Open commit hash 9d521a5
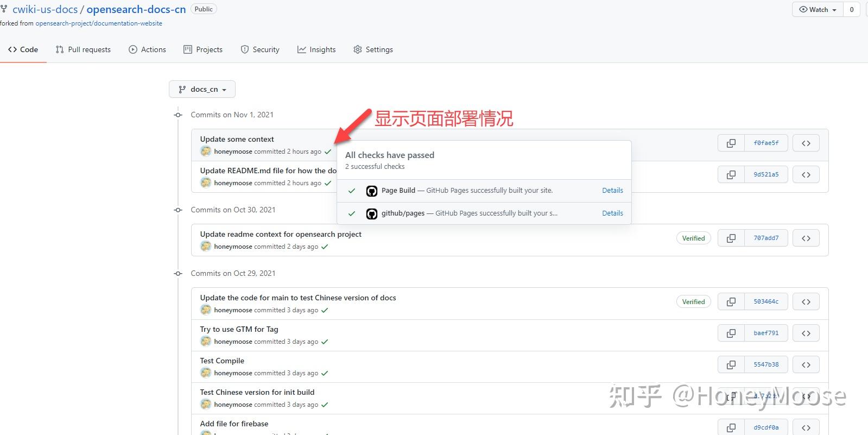 pyautogui.click(x=766, y=175)
